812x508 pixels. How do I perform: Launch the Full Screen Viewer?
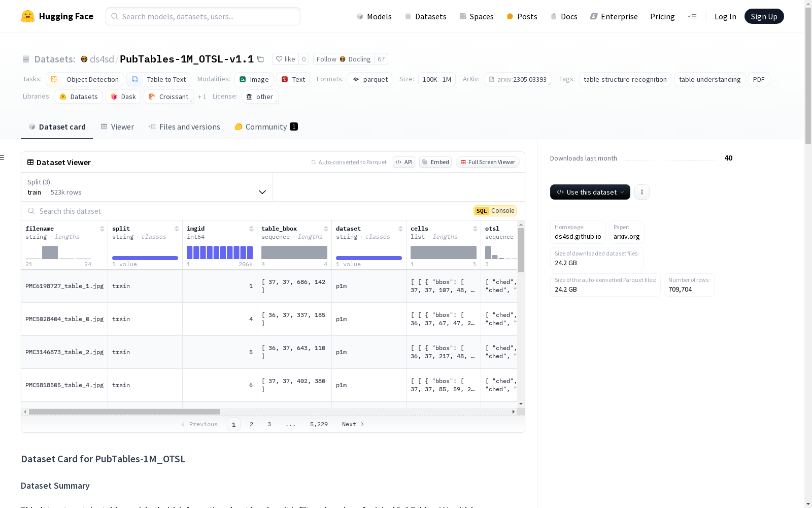[488, 162]
